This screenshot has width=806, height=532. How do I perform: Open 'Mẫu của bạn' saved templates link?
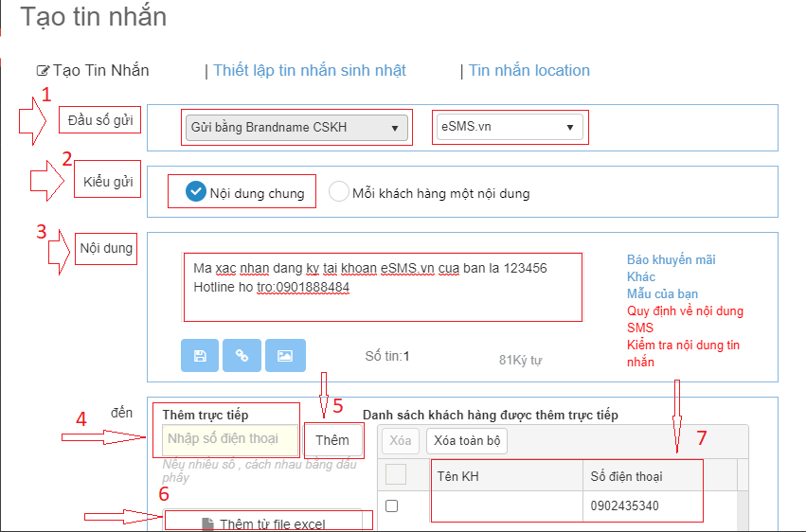(x=662, y=294)
